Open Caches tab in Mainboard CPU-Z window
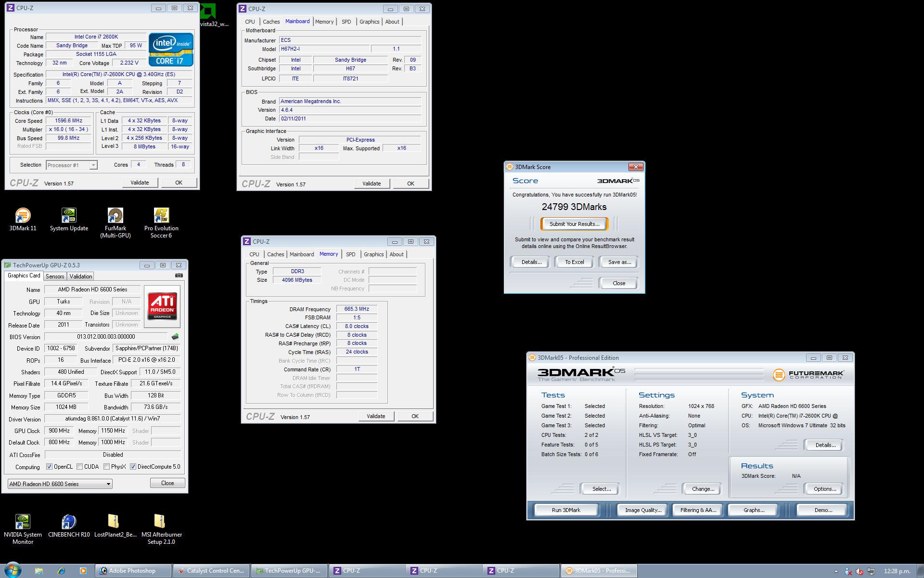 coord(271,22)
